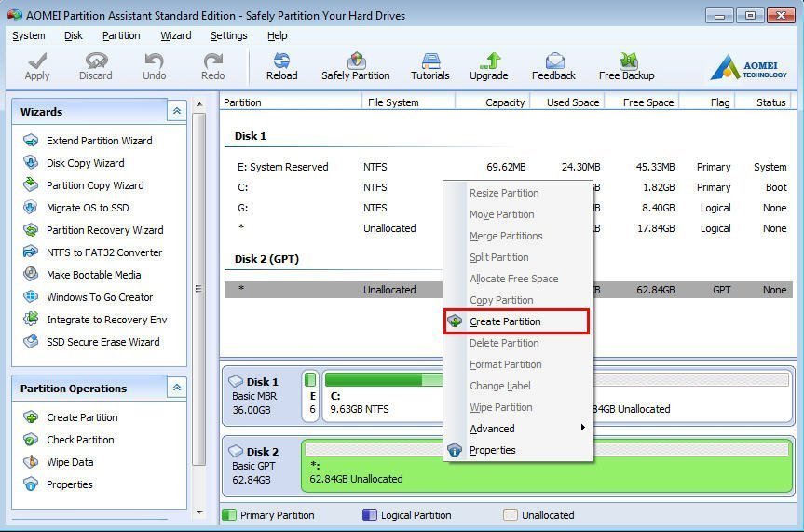Viewport: 804px width, 532px height.
Task: Collapse the Partition Operations panel
Action: (x=177, y=388)
